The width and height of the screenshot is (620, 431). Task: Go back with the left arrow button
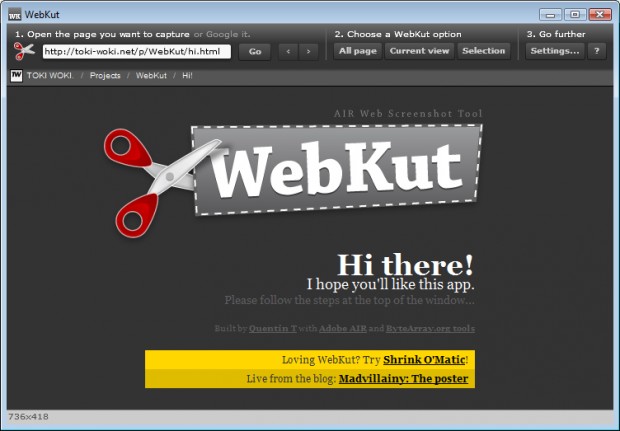(x=288, y=51)
